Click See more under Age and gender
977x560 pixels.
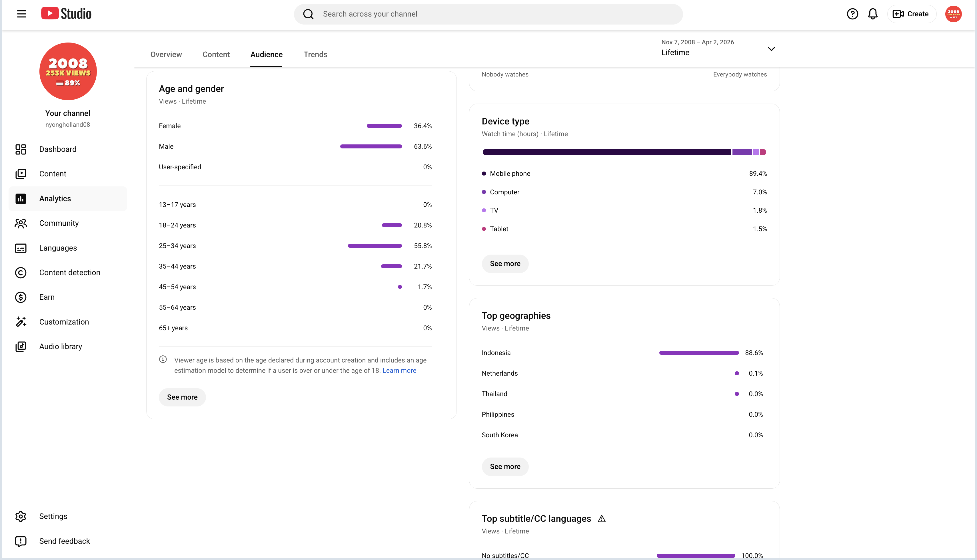pos(182,397)
